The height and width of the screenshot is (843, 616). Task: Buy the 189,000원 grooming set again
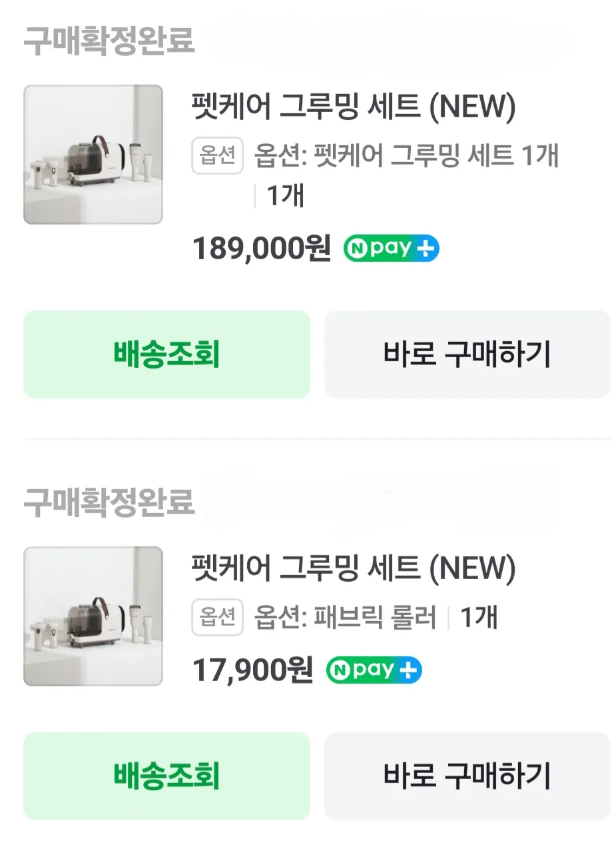(x=467, y=355)
